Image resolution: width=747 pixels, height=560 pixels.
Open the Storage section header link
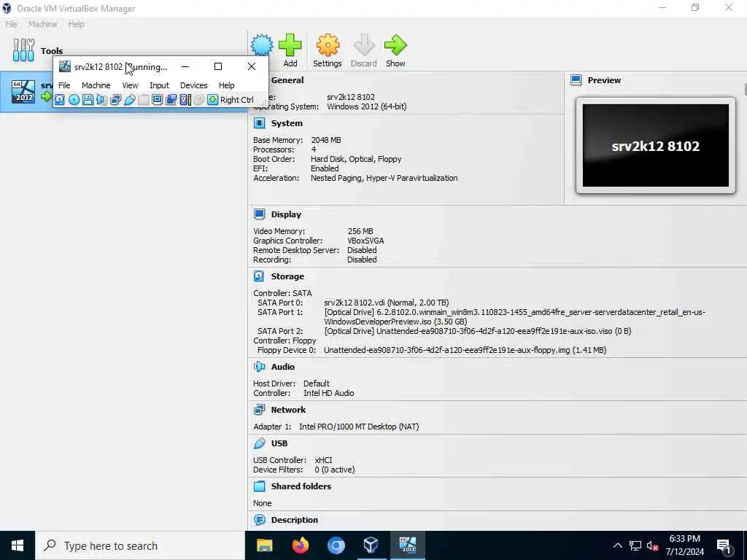[x=287, y=276]
